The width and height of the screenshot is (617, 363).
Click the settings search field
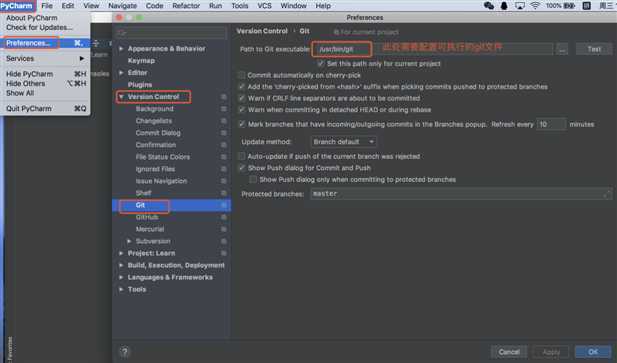(172, 33)
